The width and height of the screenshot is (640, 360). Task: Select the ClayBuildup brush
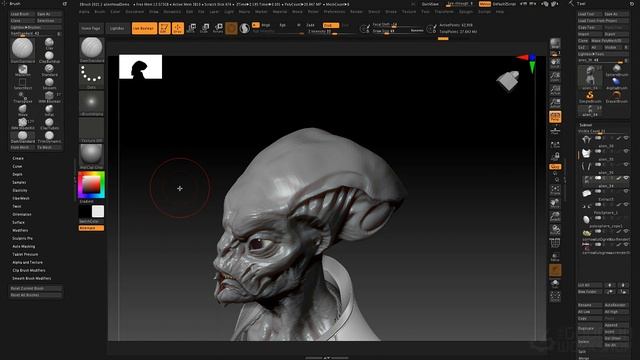pyautogui.click(x=49, y=56)
